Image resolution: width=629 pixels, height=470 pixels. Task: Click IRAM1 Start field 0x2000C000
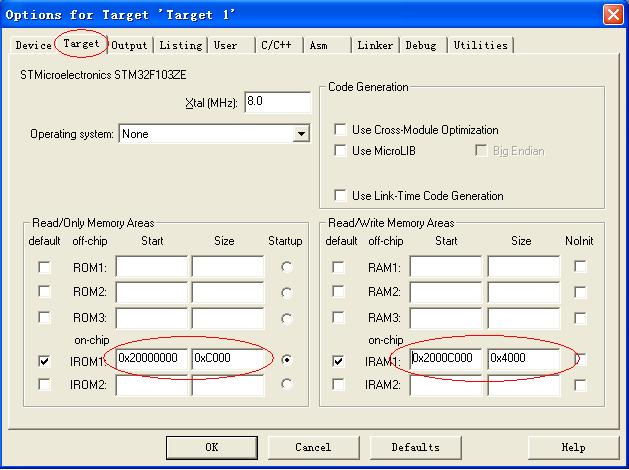(x=446, y=359)
